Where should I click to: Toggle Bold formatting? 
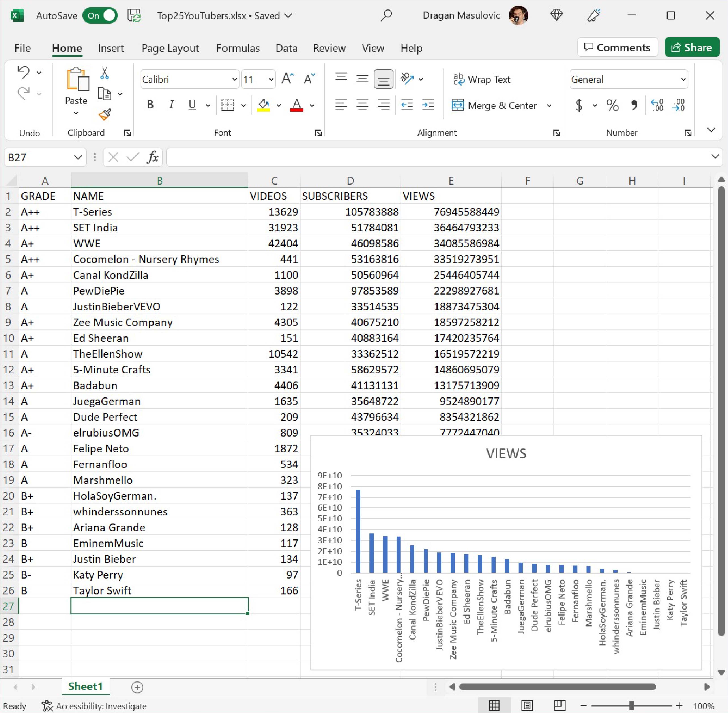click(x=150, y=105)
